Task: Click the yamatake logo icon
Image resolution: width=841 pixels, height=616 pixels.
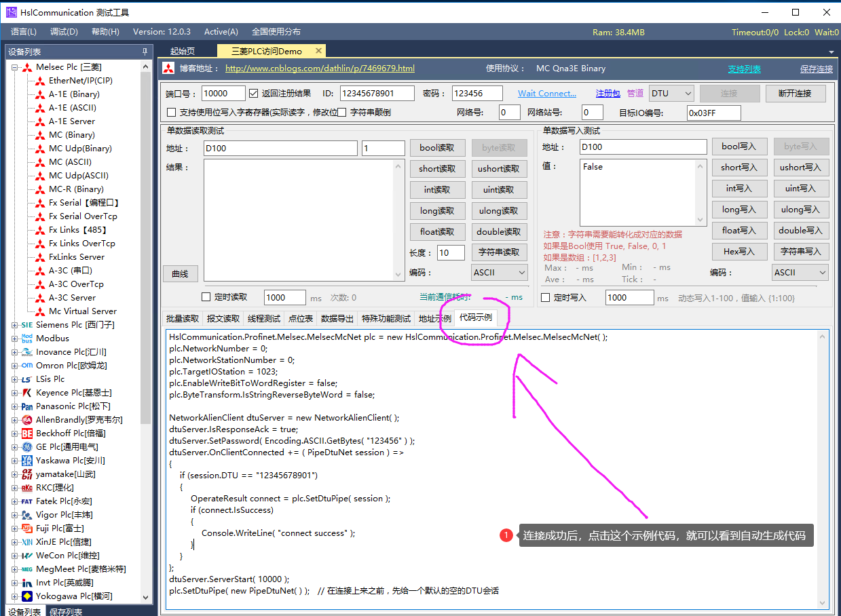Action: pyautogui.click(x=27, y=474)
